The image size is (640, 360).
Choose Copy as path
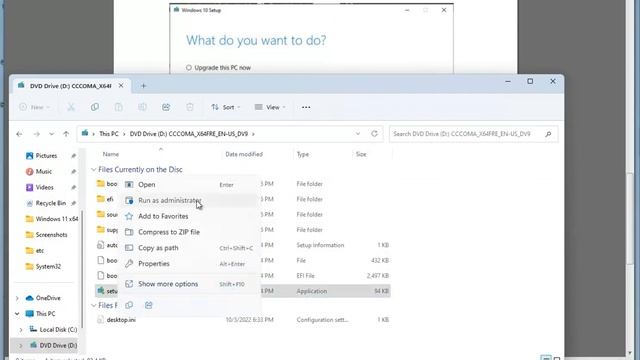[x=189, y=248]
